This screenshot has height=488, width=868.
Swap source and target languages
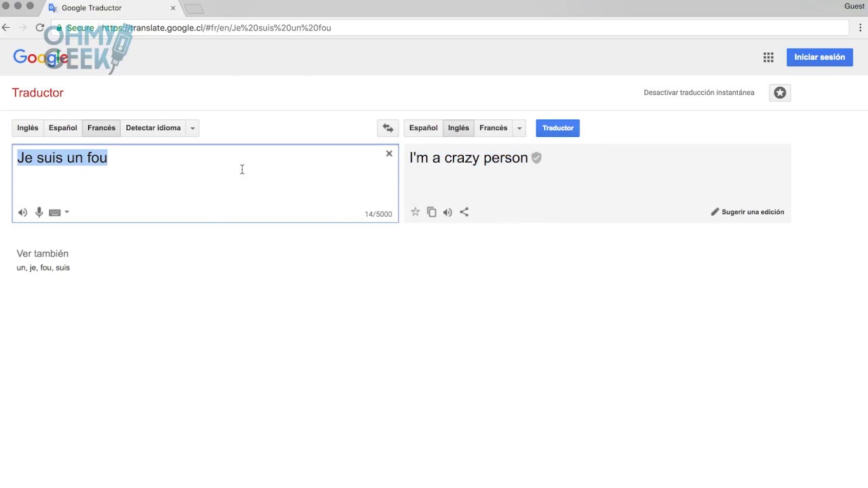click(x=388, y=128)
